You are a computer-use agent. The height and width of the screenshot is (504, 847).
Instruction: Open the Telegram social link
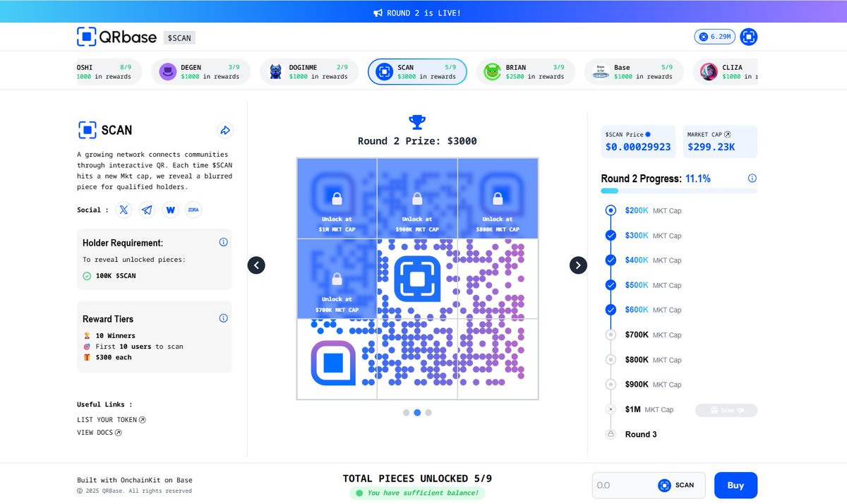tap(147, 210)
